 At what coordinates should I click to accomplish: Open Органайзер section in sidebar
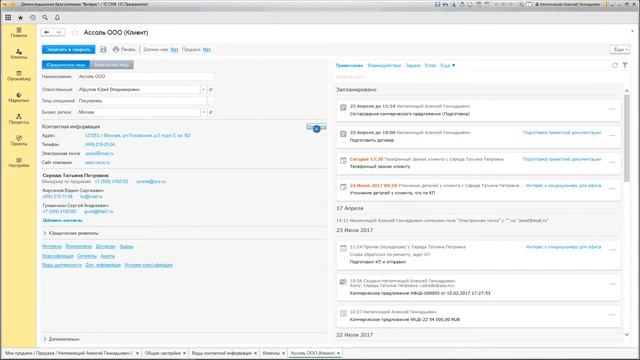(19, 76)
